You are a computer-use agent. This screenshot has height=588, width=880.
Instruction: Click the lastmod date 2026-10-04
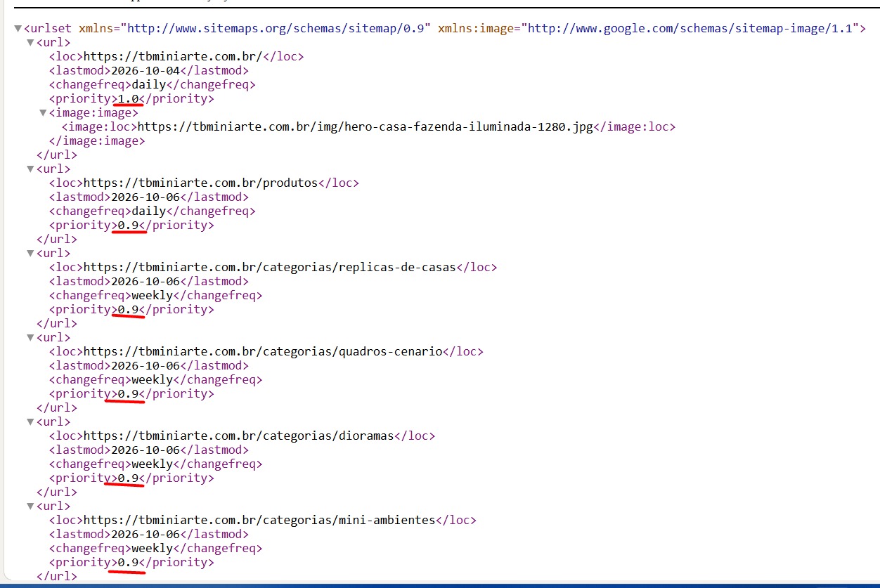pos(145,70)
